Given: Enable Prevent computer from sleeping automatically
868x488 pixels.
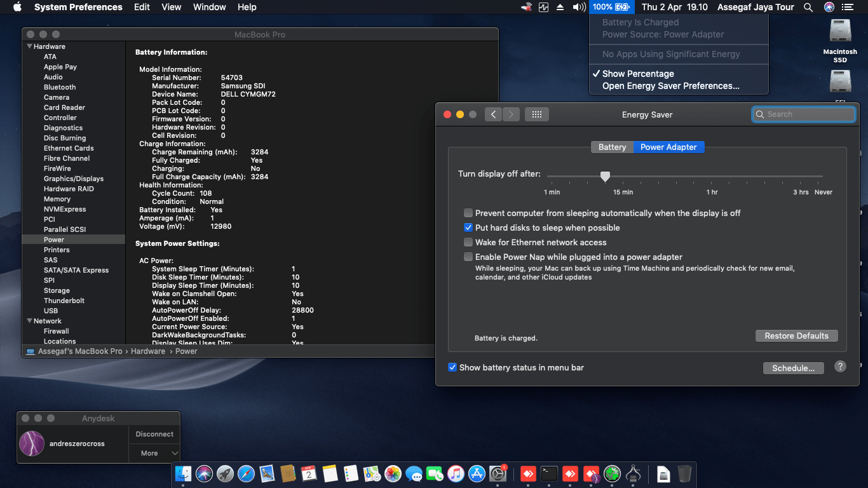Looking at the screenshot, I should tap(468, 213).
